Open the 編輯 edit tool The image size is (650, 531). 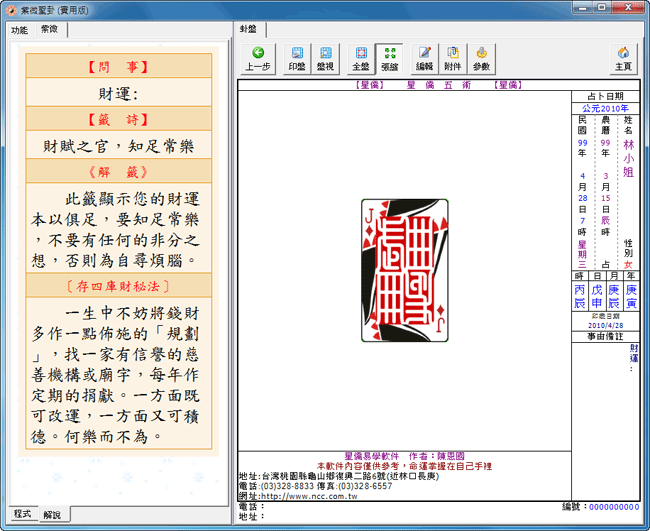click(424, 59)
